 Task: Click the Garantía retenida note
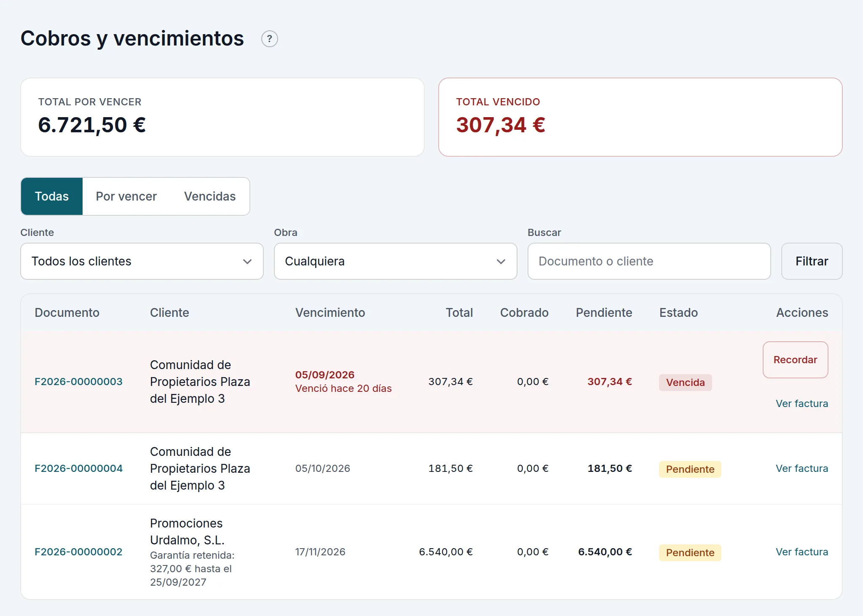click(192, 569)
